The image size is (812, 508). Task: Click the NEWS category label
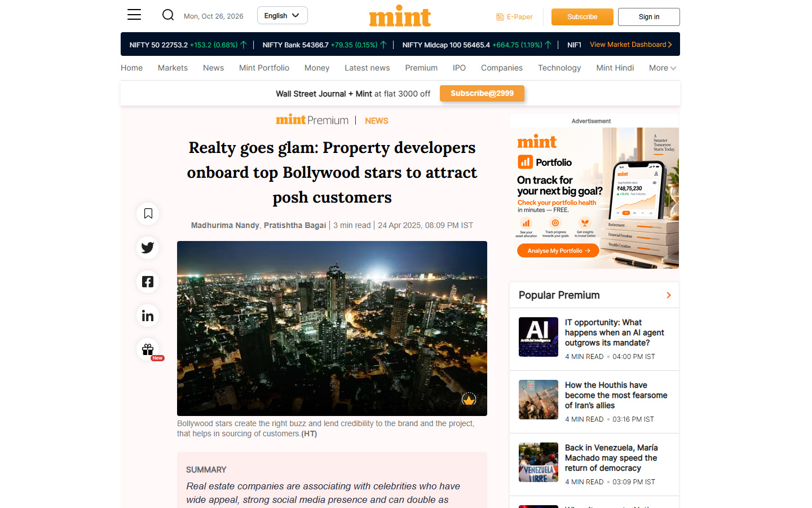tap(377, 121)
